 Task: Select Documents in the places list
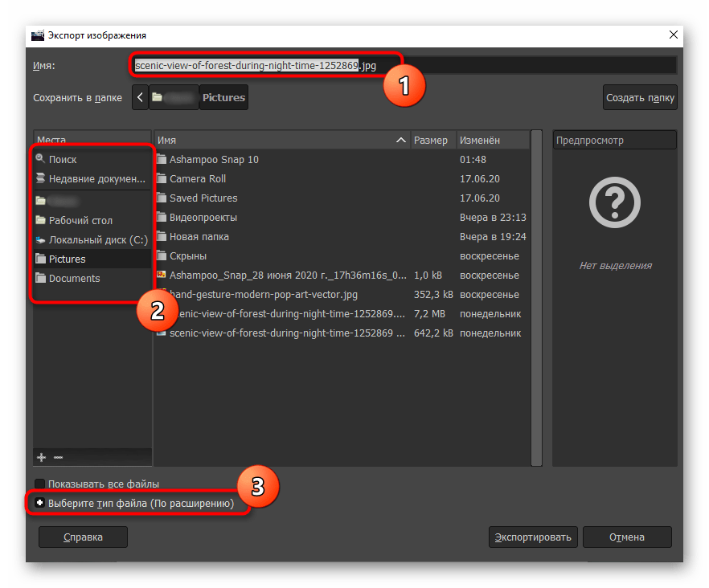click(x=92, y=278)
